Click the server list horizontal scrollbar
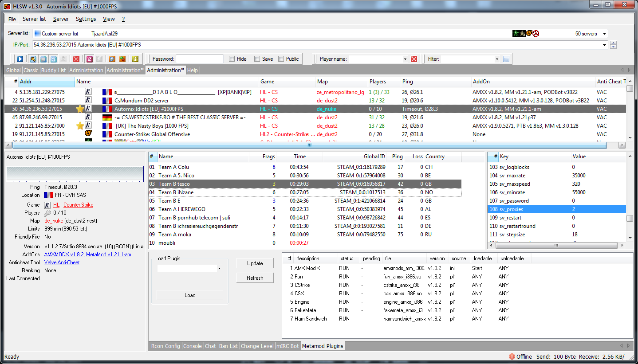 tap(309, 145)
